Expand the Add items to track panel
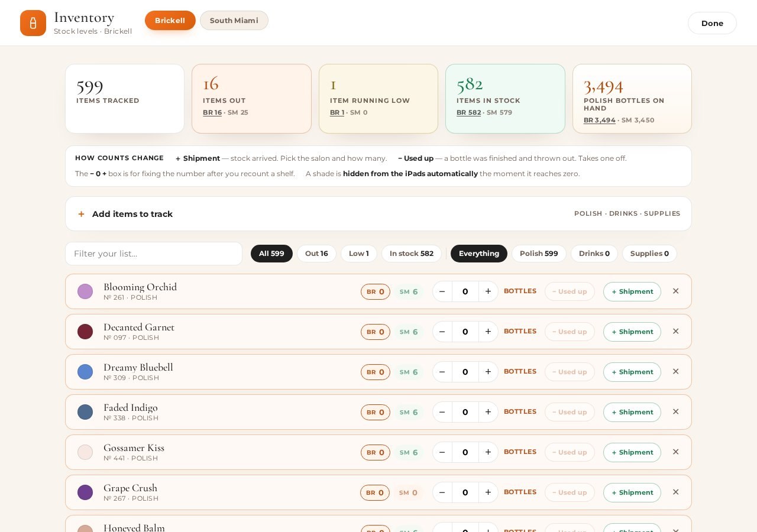Viewport: 757px width, 532px height. click(378, 214)
